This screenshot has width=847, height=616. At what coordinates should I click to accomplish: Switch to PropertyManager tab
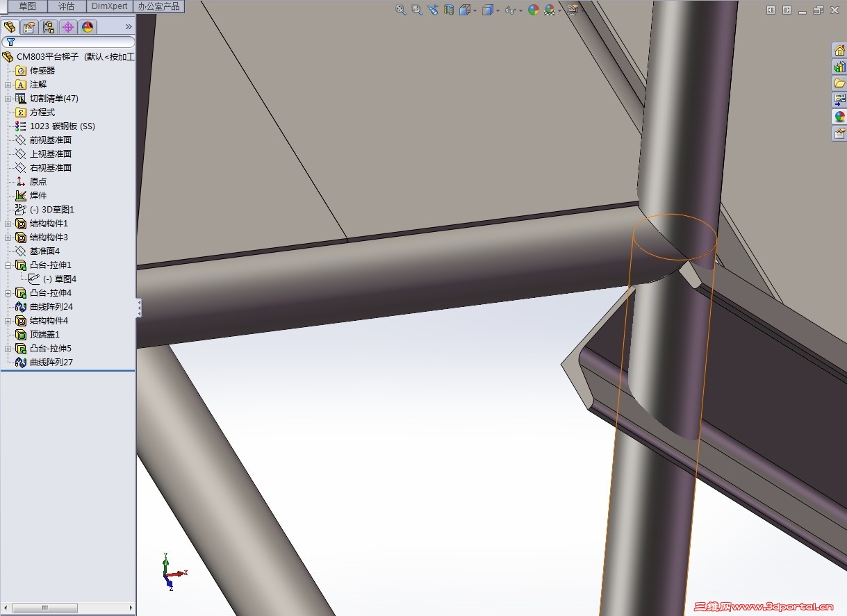click(29, 27)
